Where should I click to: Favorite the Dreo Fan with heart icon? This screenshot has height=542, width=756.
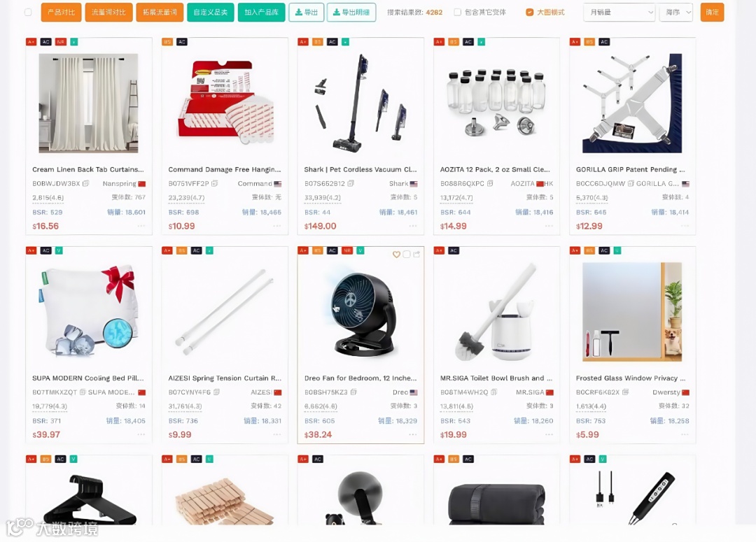(396, 255)
